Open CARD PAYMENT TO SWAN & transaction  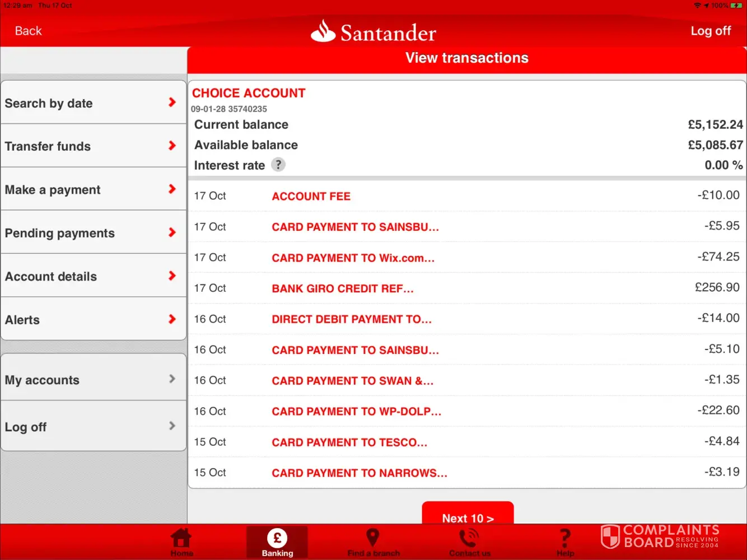coord(467,381)
